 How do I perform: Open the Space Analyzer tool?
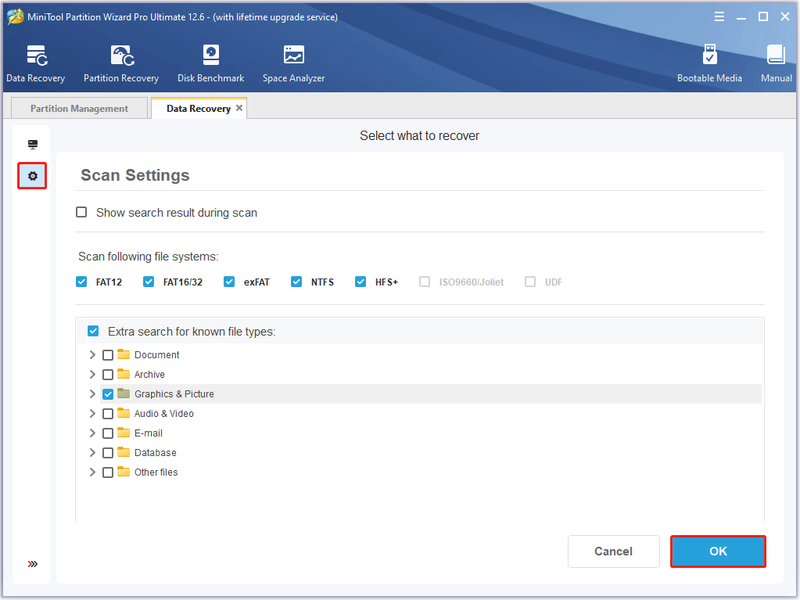(293, 63)
